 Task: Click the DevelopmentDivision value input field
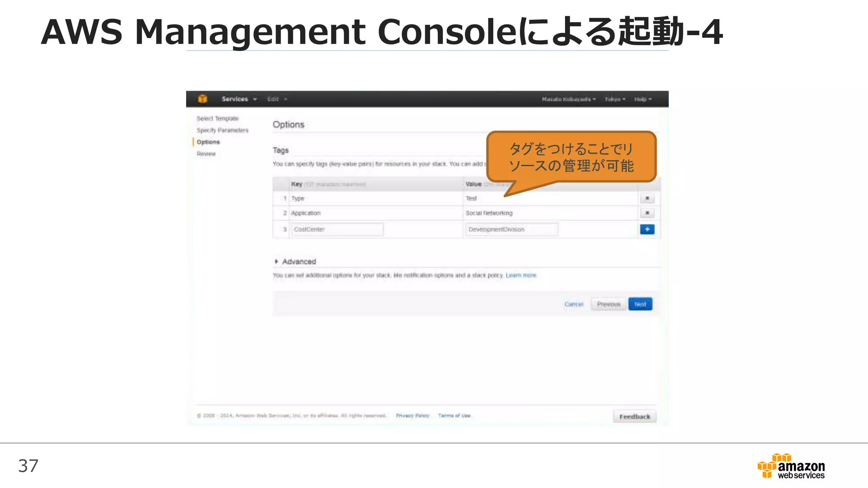click(x=512, y=229)
